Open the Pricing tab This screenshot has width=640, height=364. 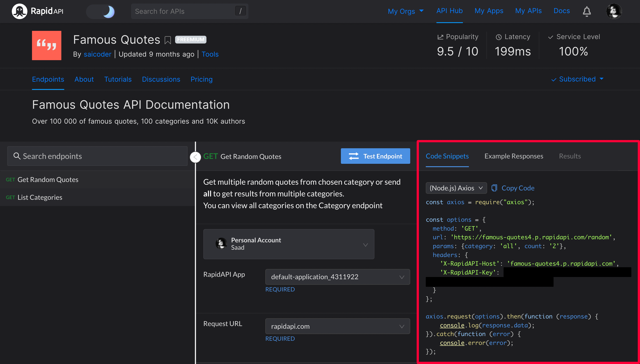click(x=201, y=79)
